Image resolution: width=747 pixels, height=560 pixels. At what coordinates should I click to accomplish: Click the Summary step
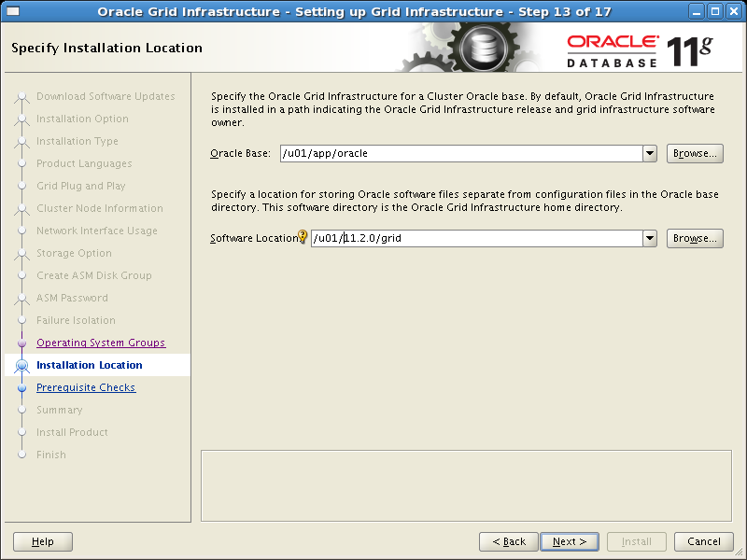(59, 410)
